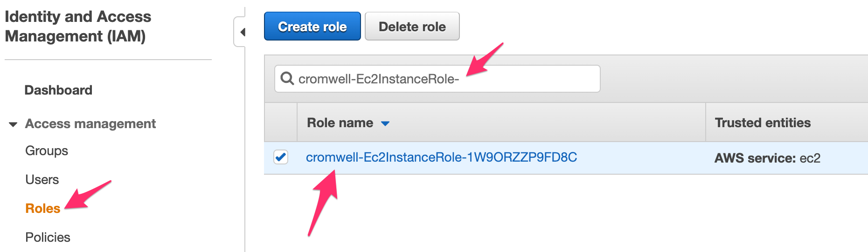The width and height of the screenshot is (868, 252).
Task: Click the Create role button
Action: [312, 27]
